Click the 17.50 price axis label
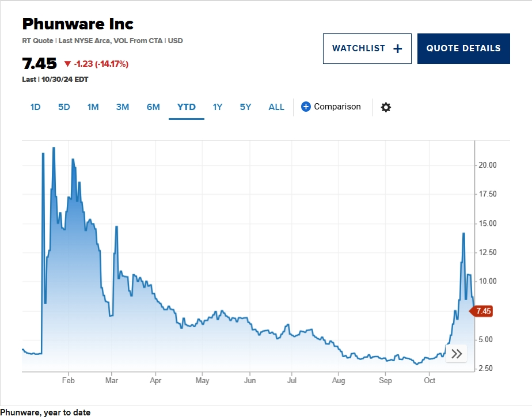532x420 pixels. [x=488, y=194]
